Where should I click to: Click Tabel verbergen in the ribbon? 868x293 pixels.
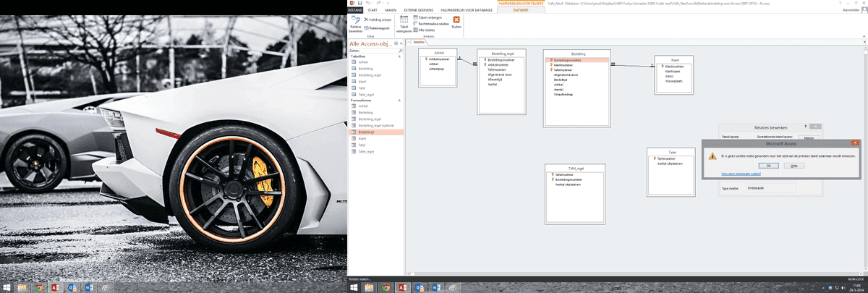429,17
